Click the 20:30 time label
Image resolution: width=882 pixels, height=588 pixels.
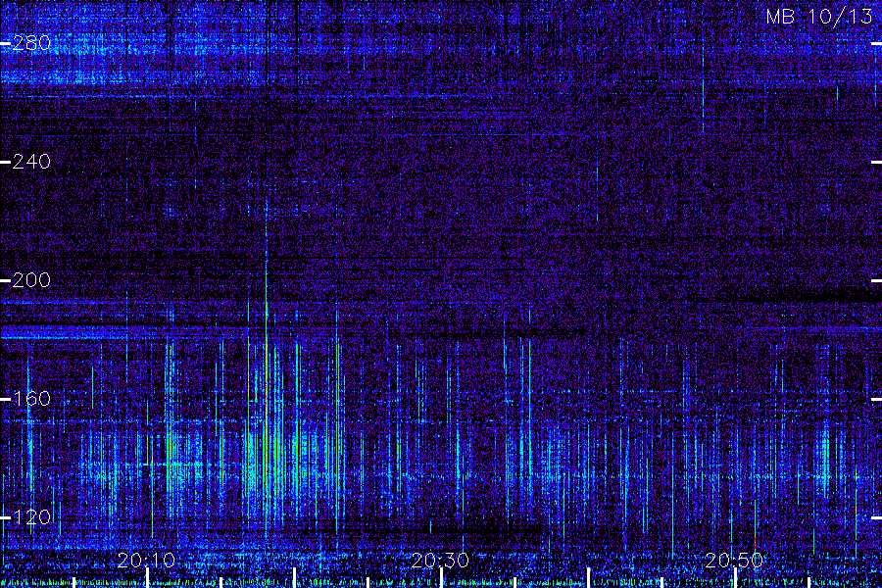point(440,560)
